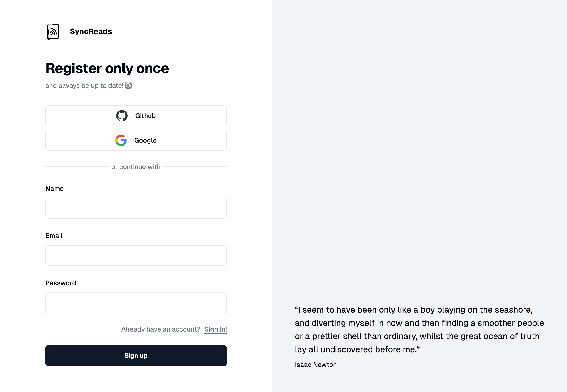
Task: Click the Email field label
Action: [54, 236]
